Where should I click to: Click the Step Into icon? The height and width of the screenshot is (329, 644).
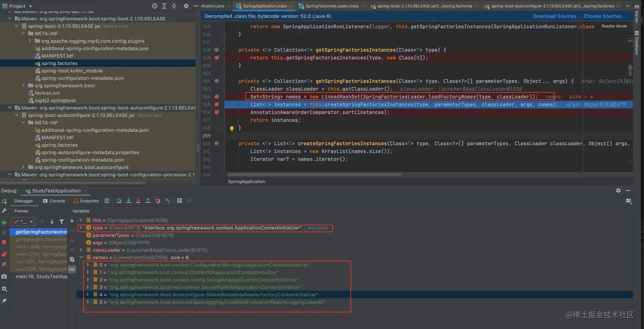(129, 201)
